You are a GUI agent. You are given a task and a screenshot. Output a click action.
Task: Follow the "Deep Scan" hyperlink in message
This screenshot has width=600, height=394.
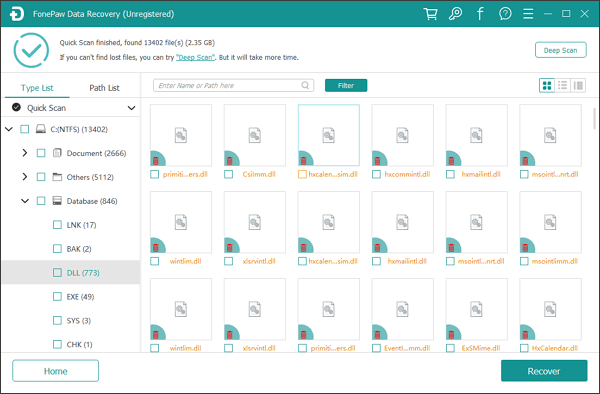tap(196, 57)
